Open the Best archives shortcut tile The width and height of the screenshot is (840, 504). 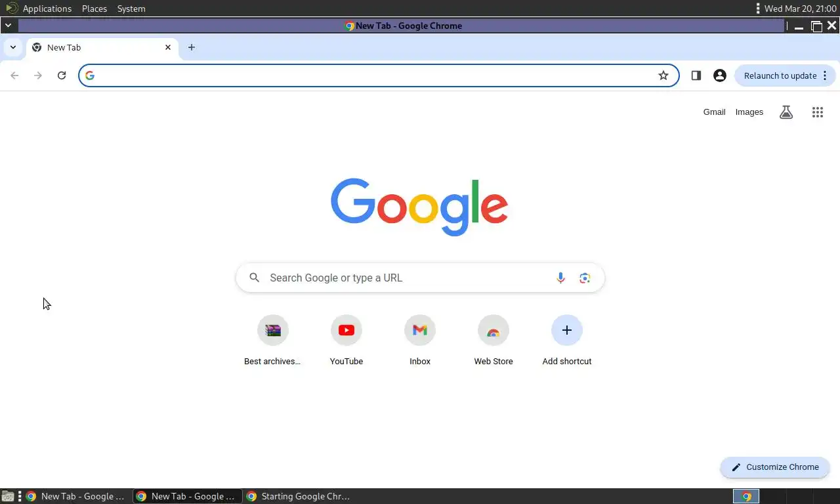(x=273, y=330)
